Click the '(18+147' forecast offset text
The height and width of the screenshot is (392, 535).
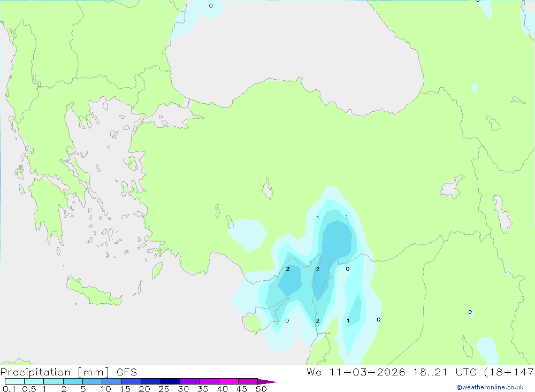click(x=509, y=372)
